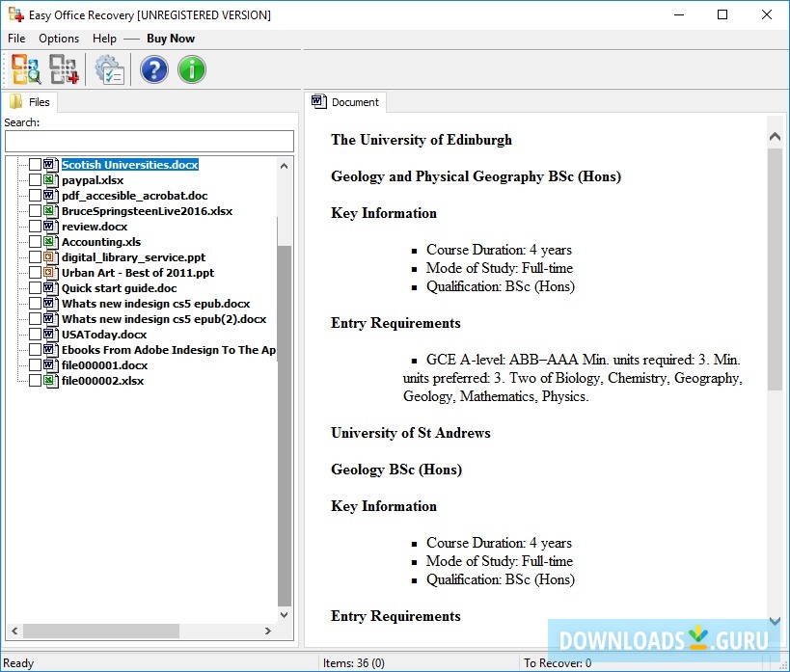Open the Help menu
Screen dimensions: 790x672
coord(104,39)
